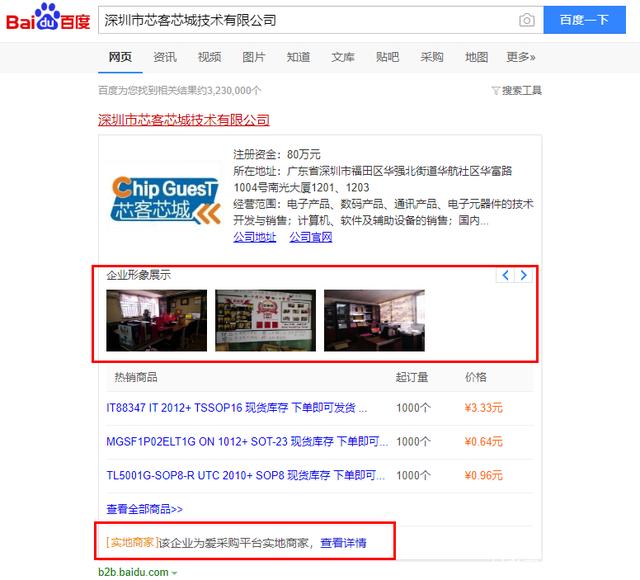Switch to the 贴吧 tab

(387, 57)
